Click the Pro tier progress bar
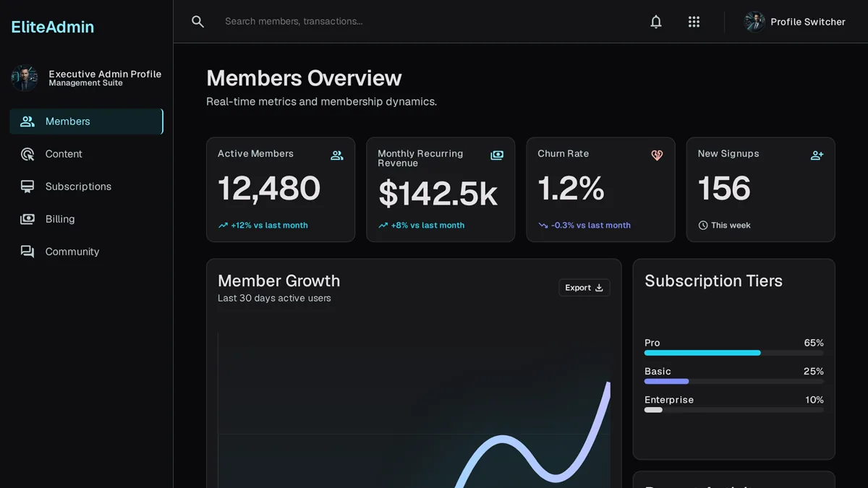868x488 pixels. [733, 353]
